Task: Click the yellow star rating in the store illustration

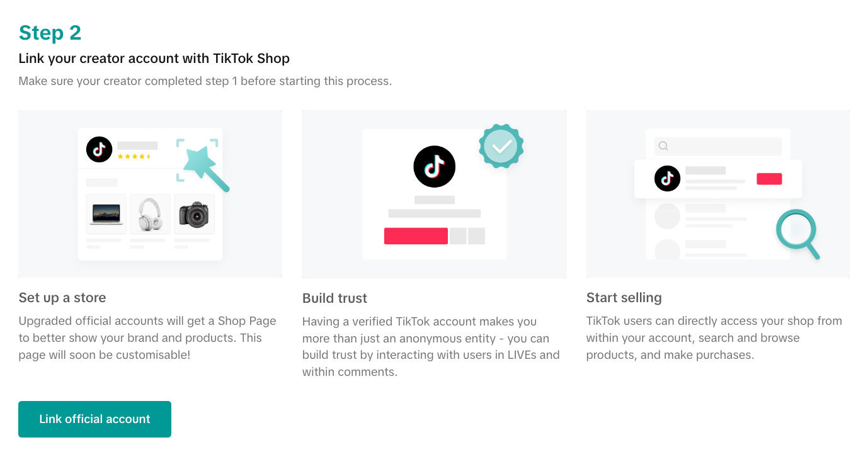Action: point(134,156)
